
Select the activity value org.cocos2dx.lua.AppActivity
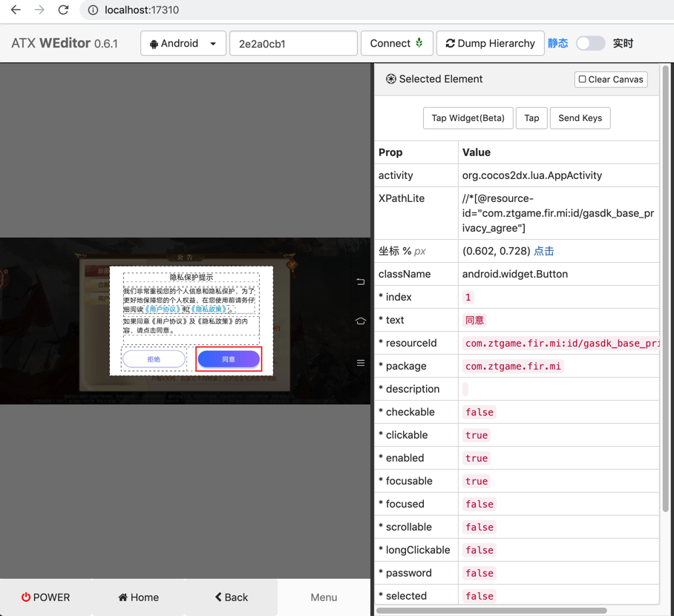point(531,175)
